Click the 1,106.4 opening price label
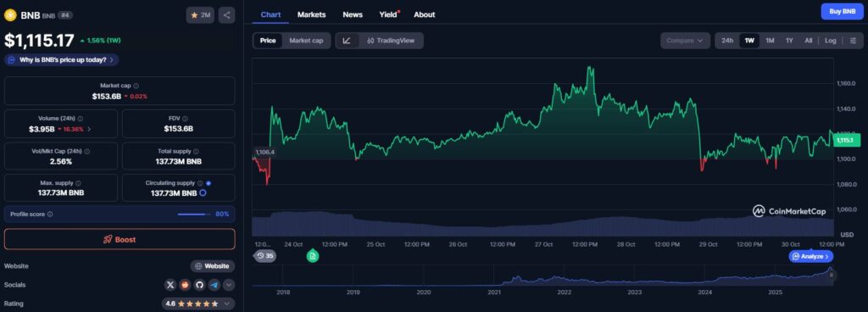 click(x=264, y=152)
